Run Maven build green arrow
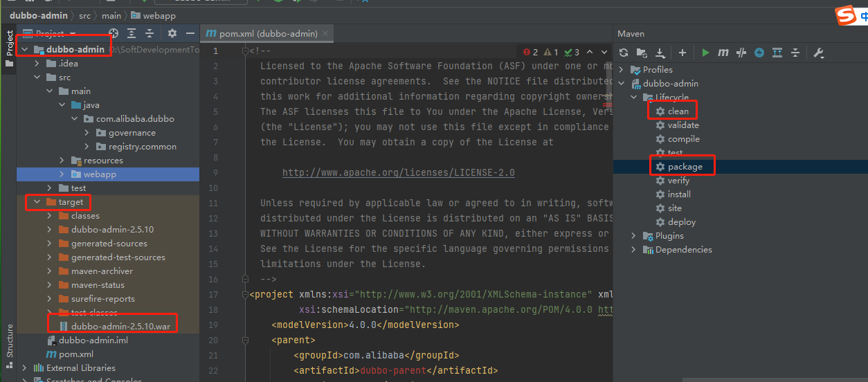The image size is (868, 382). 705,53
